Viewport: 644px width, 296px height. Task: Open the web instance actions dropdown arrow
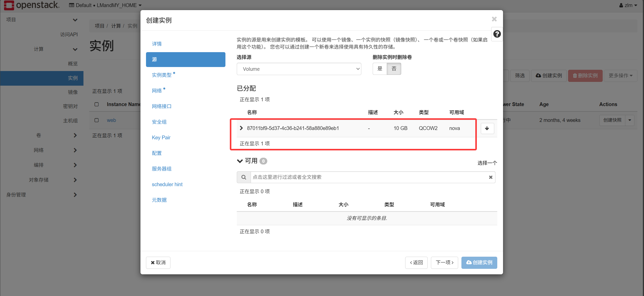click(x=630, y=120)
